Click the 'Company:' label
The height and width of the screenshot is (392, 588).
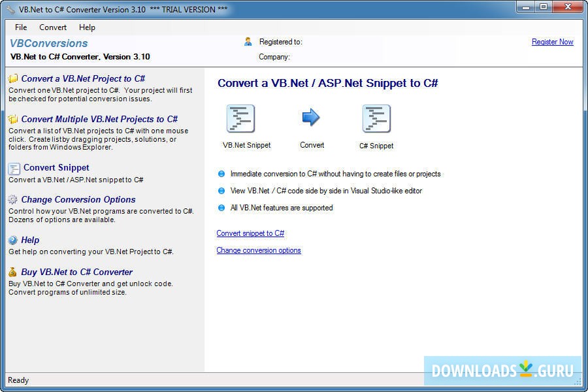pyautogui.click(x=274, y=57)
